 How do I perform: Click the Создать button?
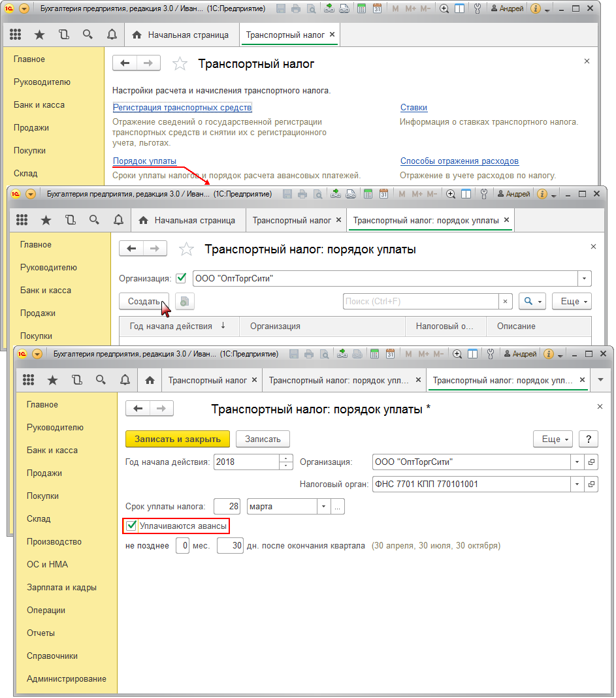(x=144, y=301)
